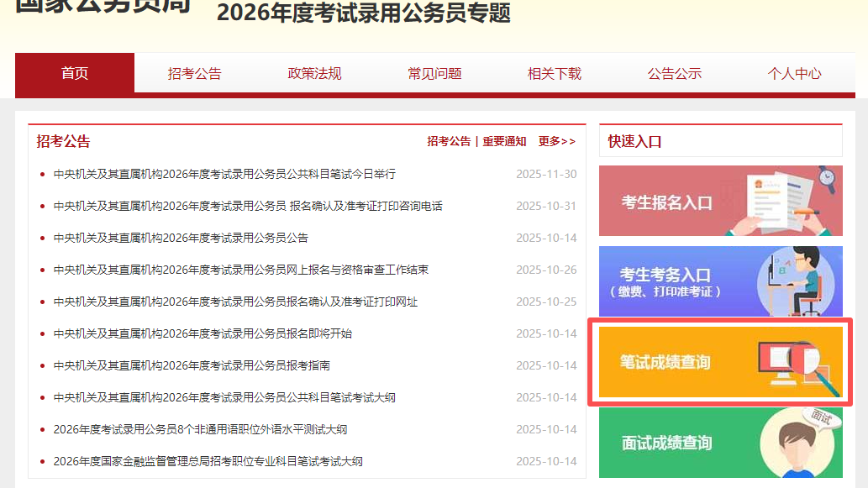868x488 pixels.
Task: Open the 相关下载 menu item
Action: 554,73
